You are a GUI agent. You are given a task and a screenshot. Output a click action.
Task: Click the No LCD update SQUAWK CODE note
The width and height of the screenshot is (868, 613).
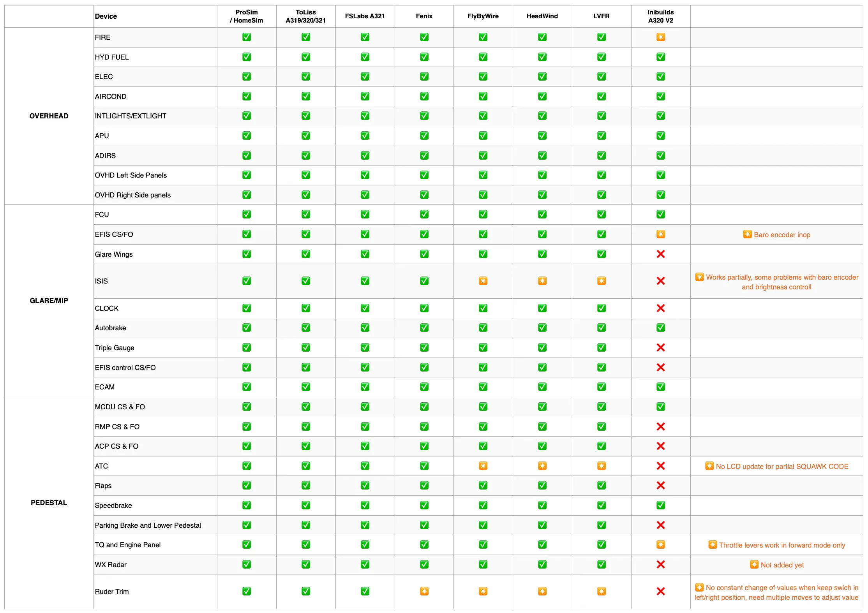[781, 467]
